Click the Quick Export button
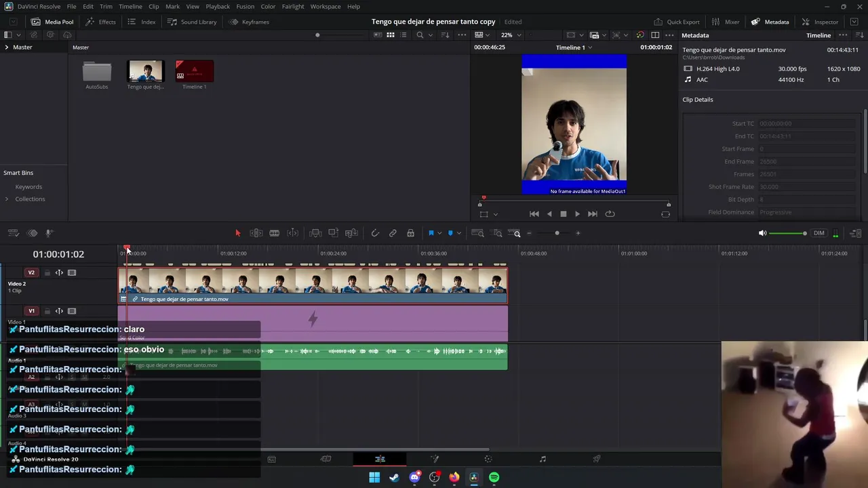 tap(677, 22)
